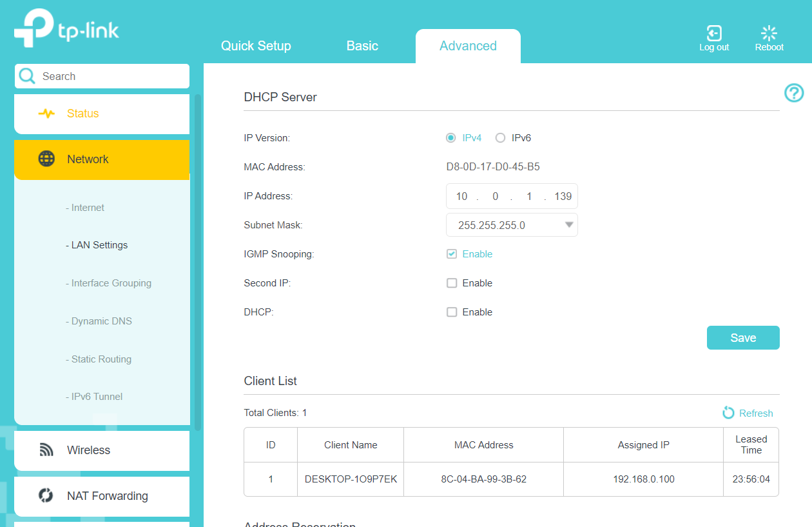Switch to the Quick Setup tab
This screenshot has width=812, height=527.
tap(256, 46)
